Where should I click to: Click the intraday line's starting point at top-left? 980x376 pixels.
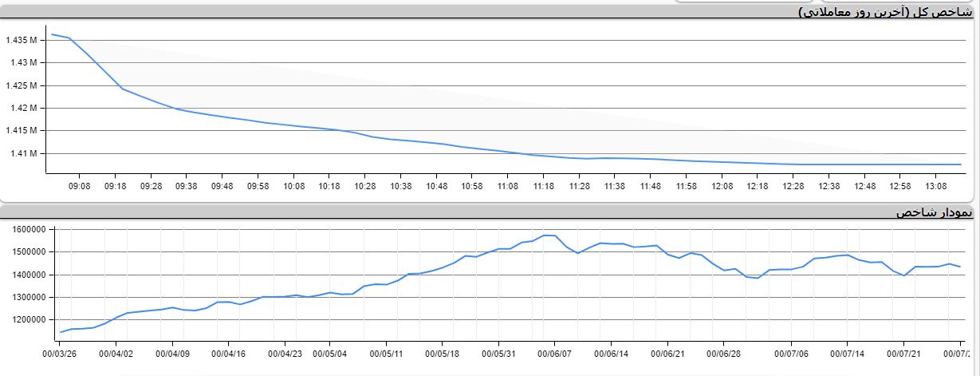(x=52, y=34)
